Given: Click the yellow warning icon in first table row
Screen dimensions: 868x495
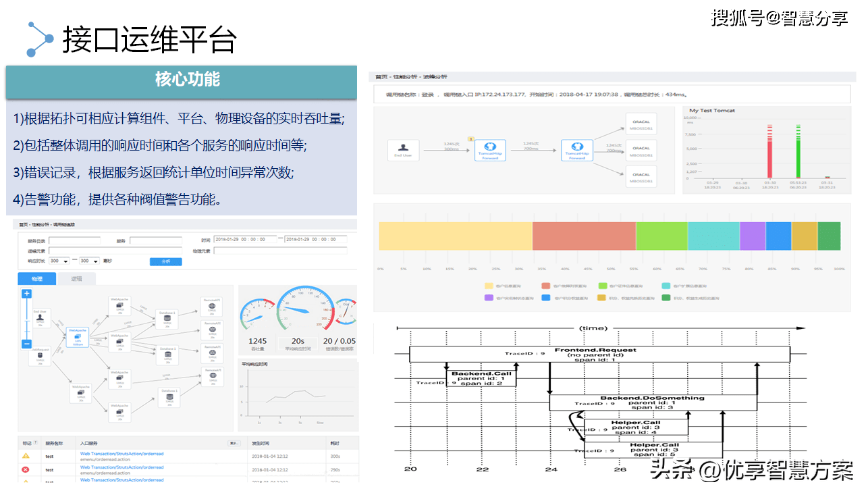Looking at the screenshot, I should click(x=26, y=456).
